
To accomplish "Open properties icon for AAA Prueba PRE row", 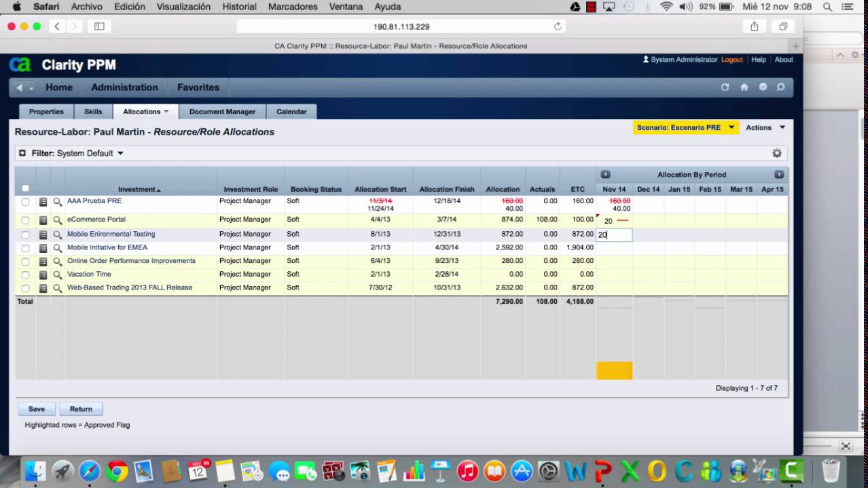I will coord(43,202).
